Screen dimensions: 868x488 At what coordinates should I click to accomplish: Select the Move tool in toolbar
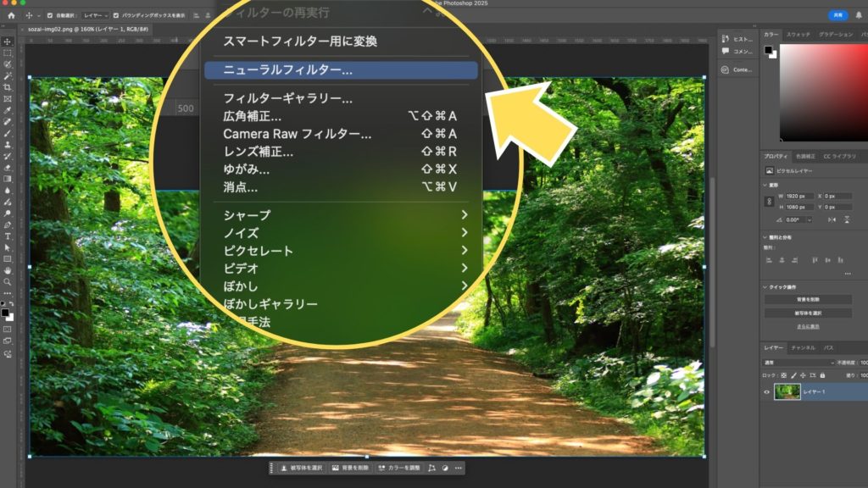[x=7, y=42]
